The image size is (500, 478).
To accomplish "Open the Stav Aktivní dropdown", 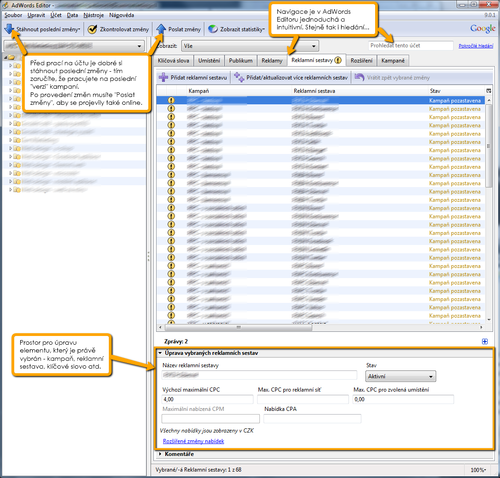I will click(401, 376).
